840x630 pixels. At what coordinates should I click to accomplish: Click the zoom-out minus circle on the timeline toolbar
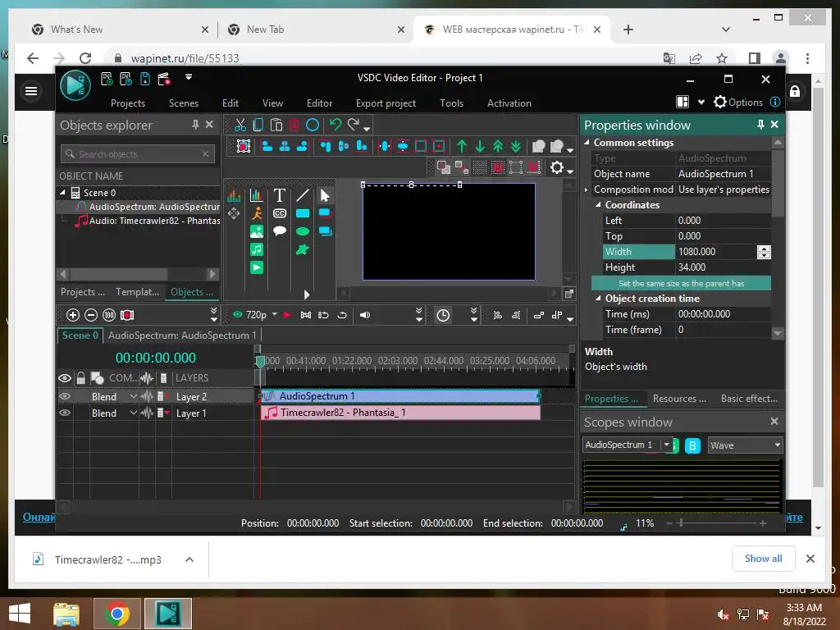(x=91, y=315)
